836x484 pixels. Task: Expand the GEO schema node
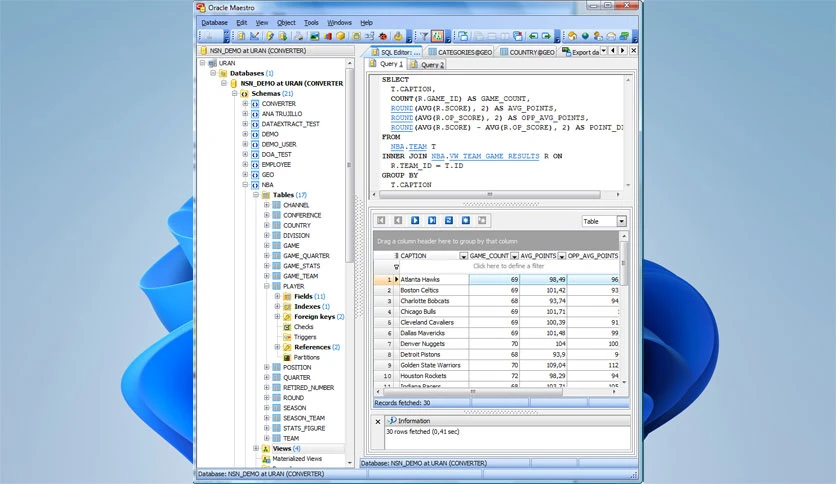[x=245, y=174]
